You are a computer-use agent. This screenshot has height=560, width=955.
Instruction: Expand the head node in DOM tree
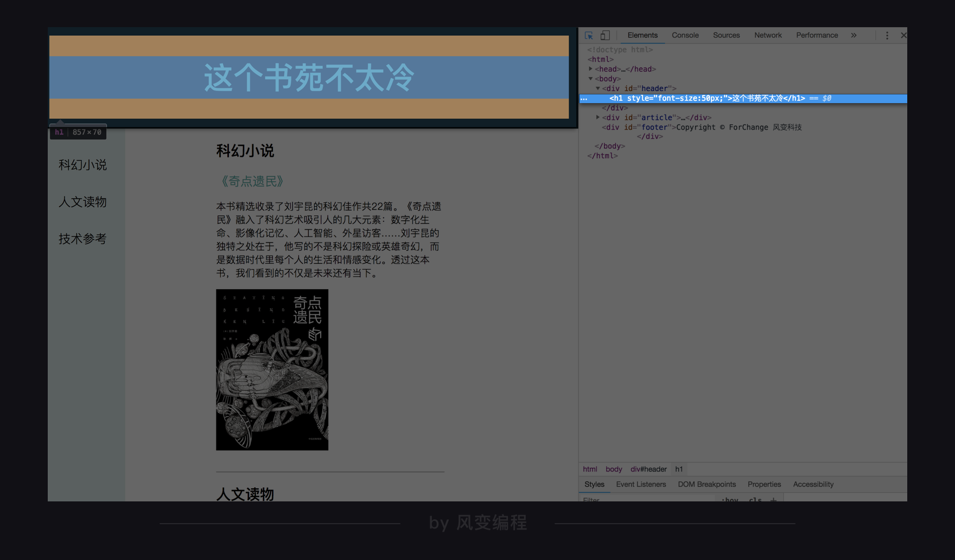(591, 69)
